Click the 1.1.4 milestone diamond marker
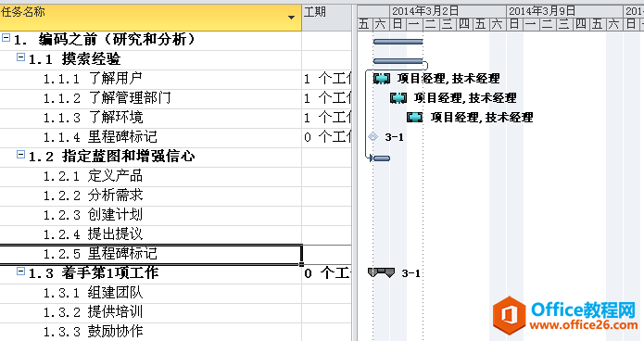 click(x=373, y=137)
